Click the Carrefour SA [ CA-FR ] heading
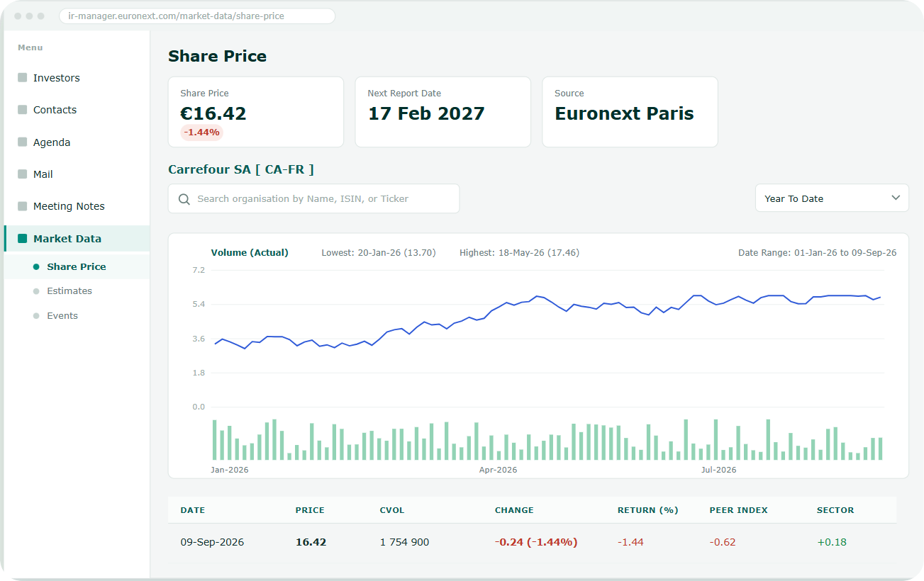This screenshot has height=581, width=924. coord(241,170)
